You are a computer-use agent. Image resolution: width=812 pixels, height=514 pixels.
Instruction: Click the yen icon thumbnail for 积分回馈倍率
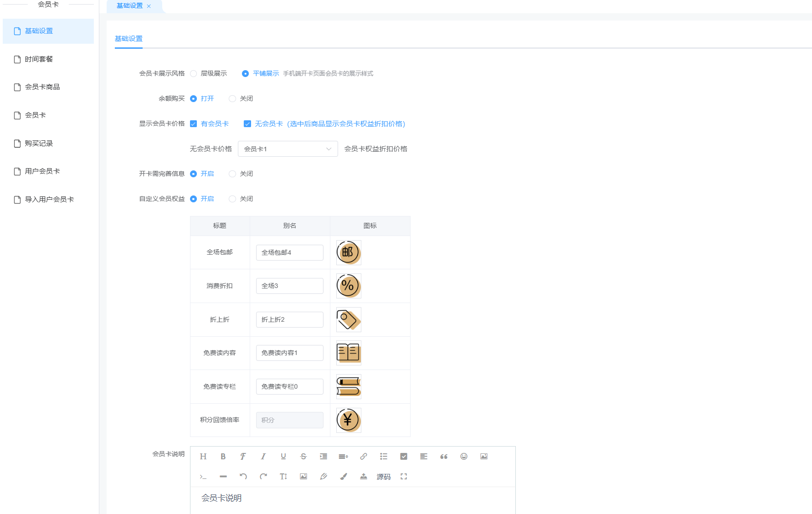(x=349, y=421)
